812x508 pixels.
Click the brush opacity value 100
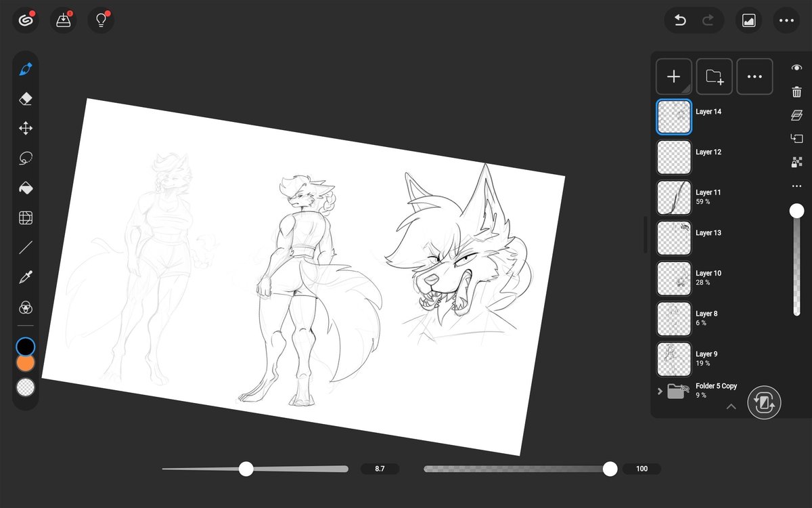[x=641, y=469]
